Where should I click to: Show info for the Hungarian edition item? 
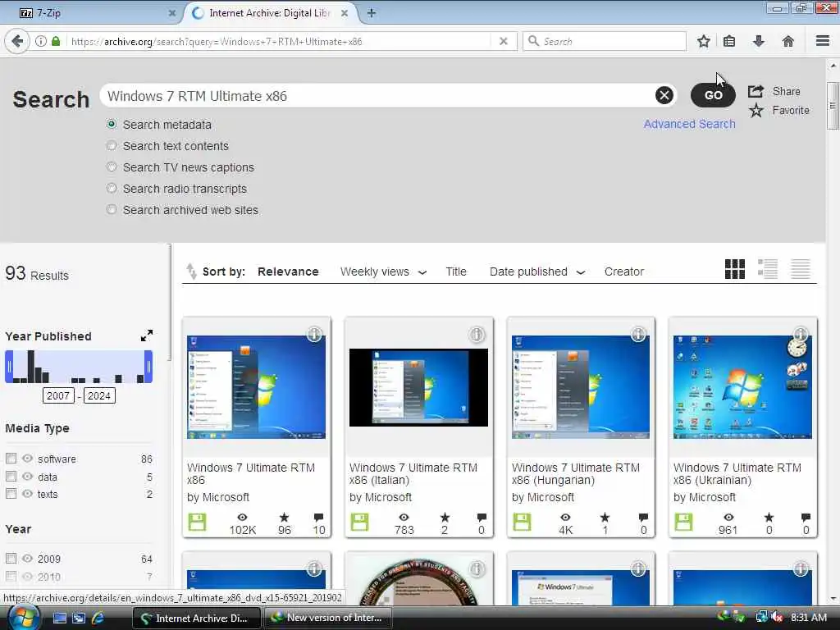coord(638,335)
